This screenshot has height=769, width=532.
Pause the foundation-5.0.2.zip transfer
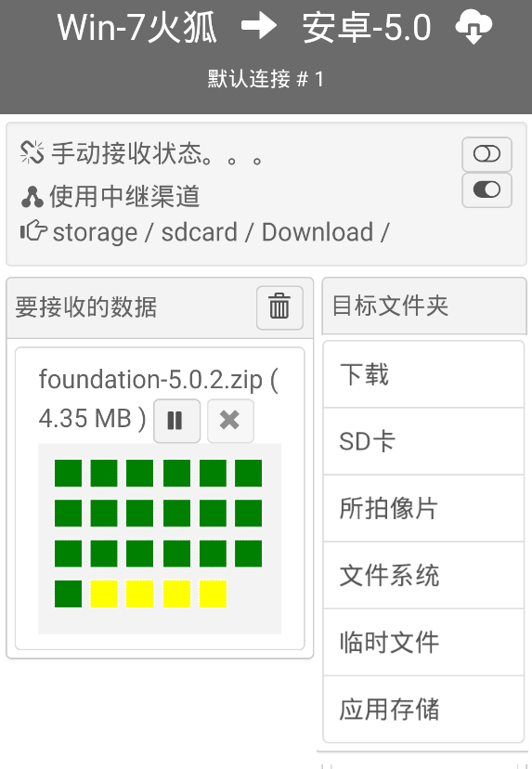coord(176,421)
